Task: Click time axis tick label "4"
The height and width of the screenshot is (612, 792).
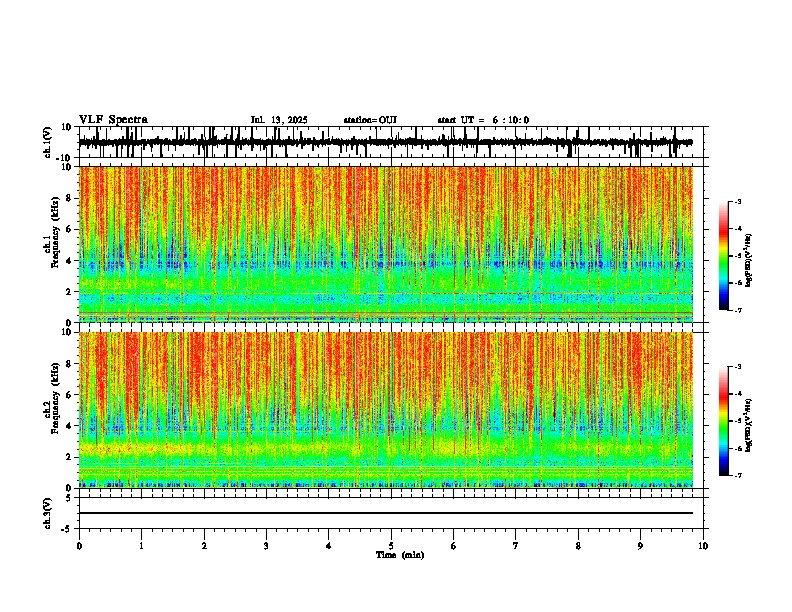Action: pyautogui.click(x=329, y=546)
